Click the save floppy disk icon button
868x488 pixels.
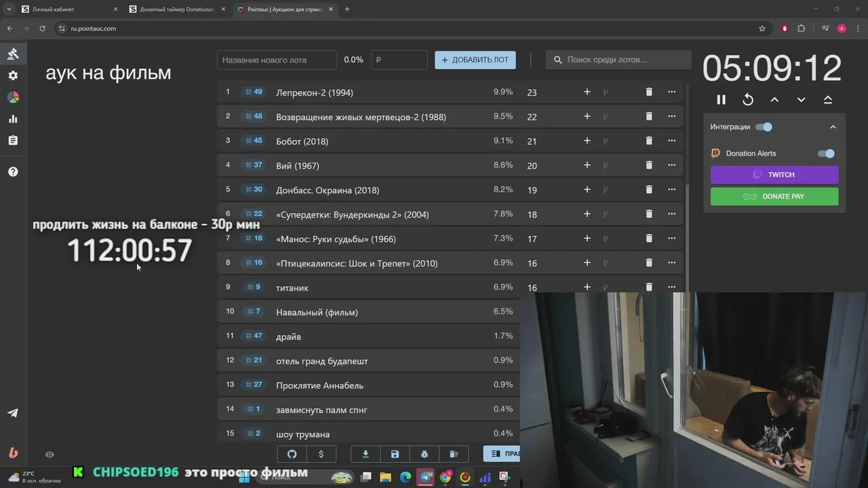[x=395, y=454]
